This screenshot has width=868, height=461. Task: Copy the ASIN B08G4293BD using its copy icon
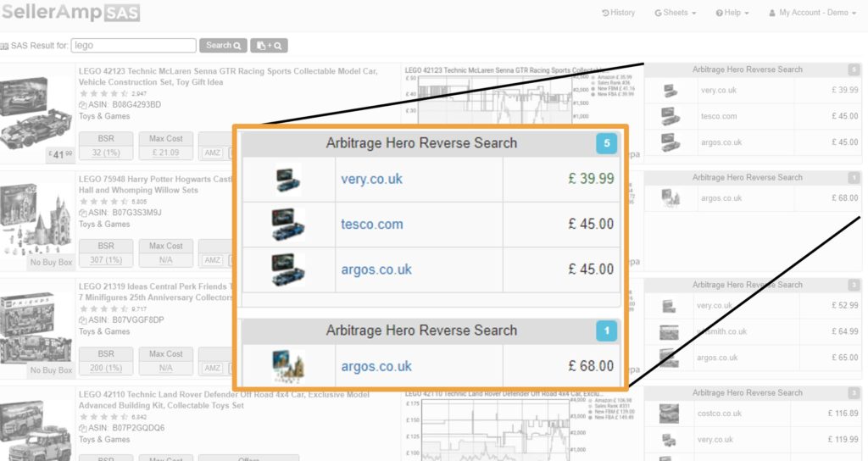point(82,104)
